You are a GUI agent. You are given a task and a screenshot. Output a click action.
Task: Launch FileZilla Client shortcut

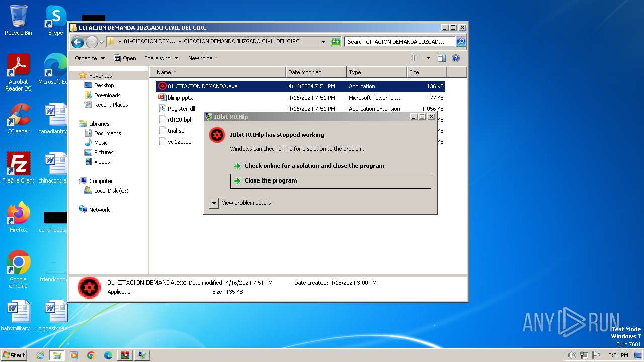pyautogui.click(x=18, y=167)
